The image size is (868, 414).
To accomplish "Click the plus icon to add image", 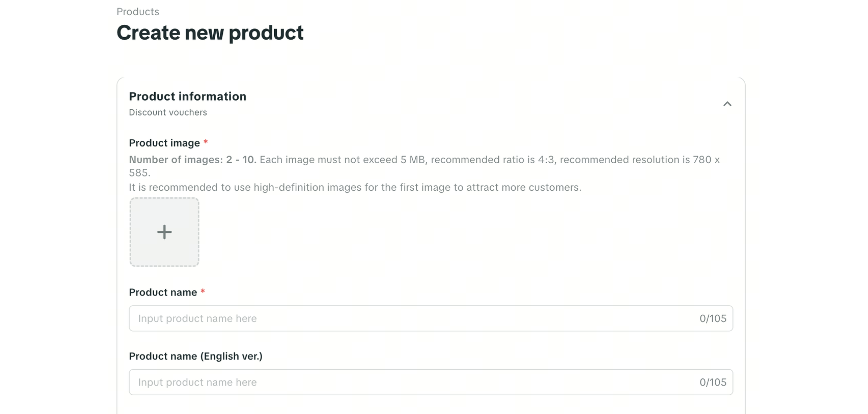I will [x=164, y=232].
